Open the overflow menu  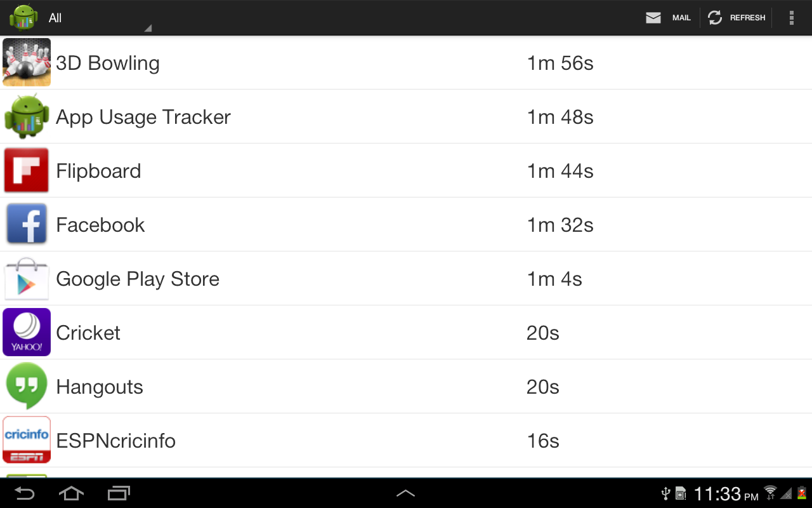tap(792, 17)
